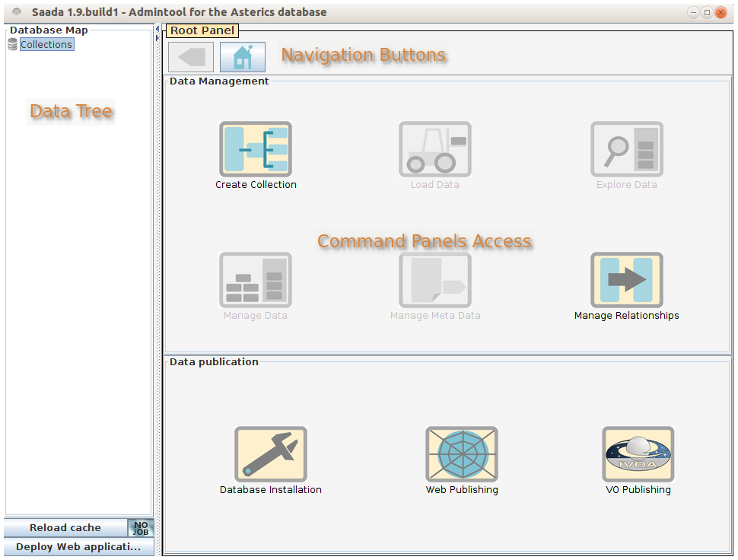The height and width of the screenshot is (560, 738).
Task: Click the Create Collection label
Action: [256, 184]
